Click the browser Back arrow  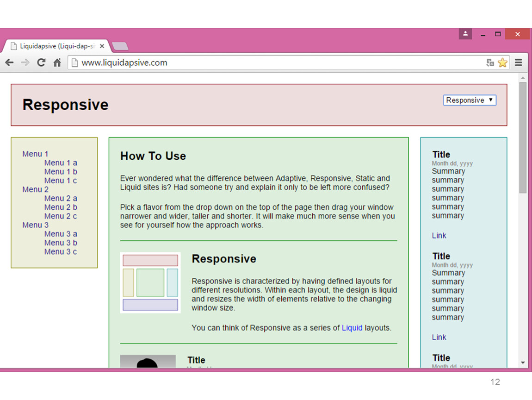tap(9, 62)
